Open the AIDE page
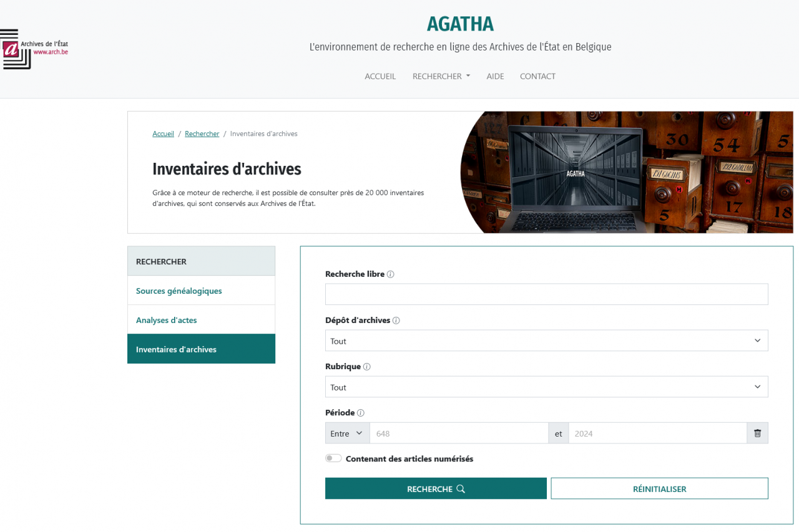Image resolution: width=799 pixels, height=532 pixels. pyautogui.click(x=495, y=76)
